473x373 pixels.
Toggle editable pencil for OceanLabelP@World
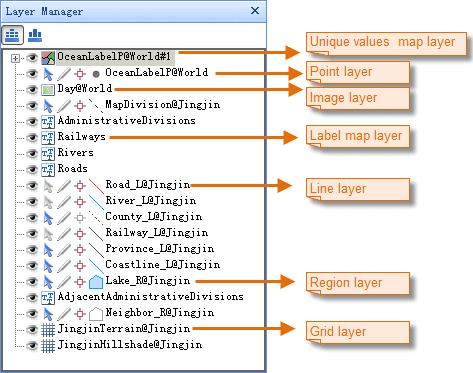coord(64,74)
